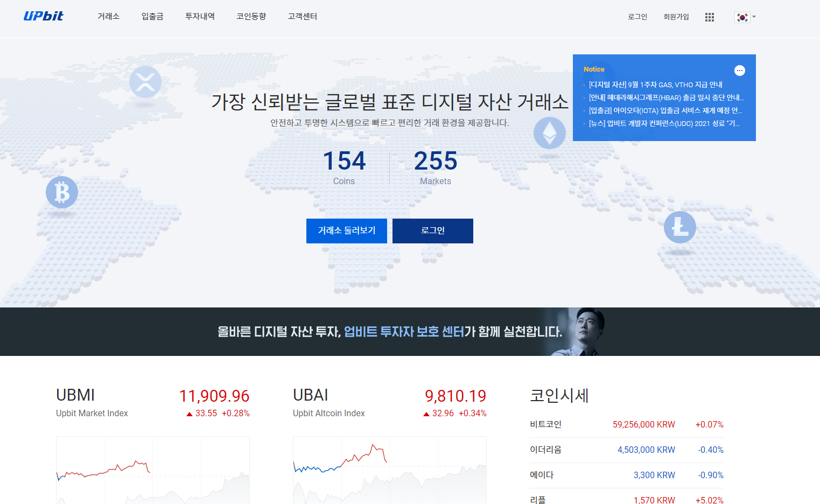Click the XRP coin icon on map

[x=145, y=82]
